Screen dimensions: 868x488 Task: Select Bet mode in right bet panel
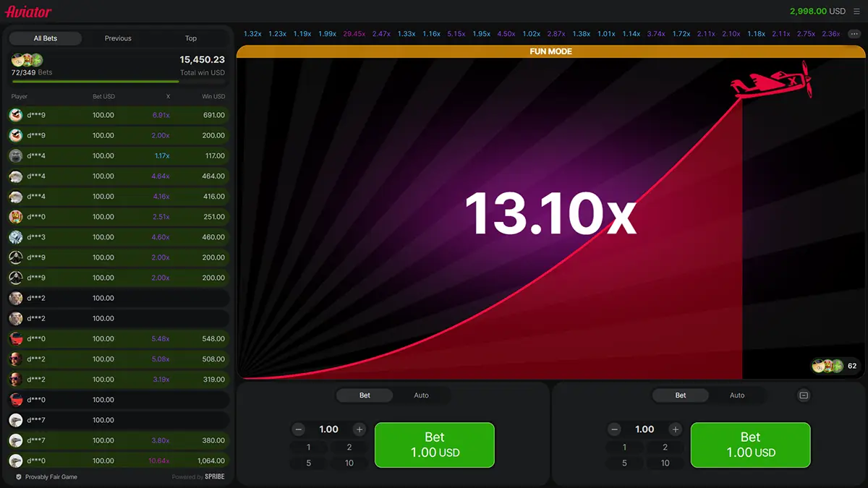[681, 395]
